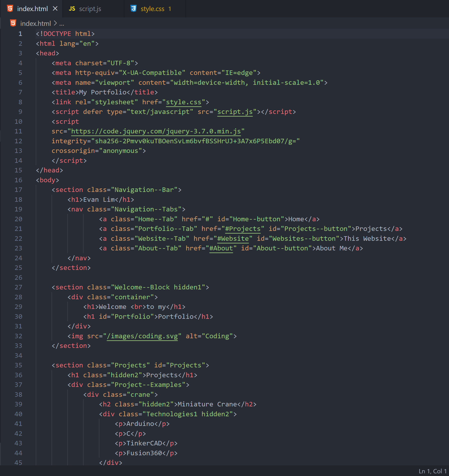This screenshot has width=449, height=476.
Task: Click the 'Navigation--Tabs' class value
Action: pos(146,209)
